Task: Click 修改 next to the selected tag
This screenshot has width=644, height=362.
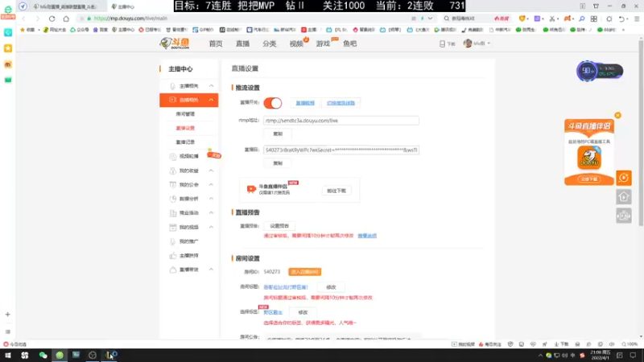Action: tap(303, 312)
